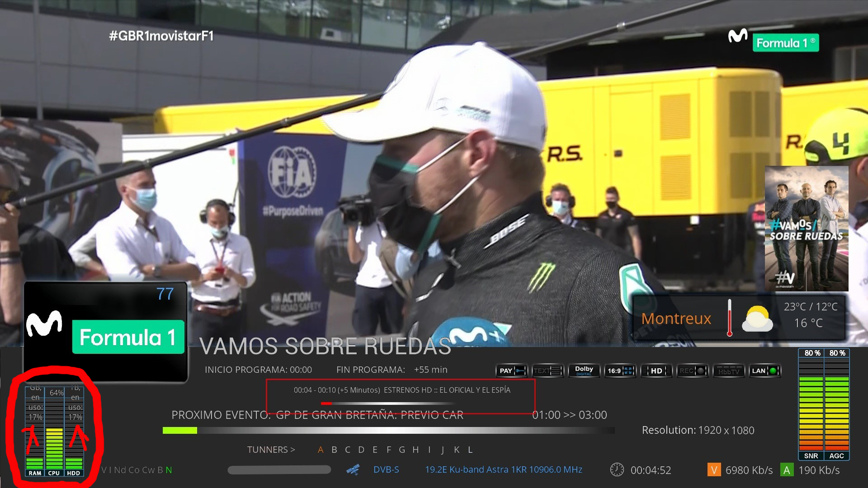Click the '00:04:52' clock time
Screen dimensions: 868x488
651,470
